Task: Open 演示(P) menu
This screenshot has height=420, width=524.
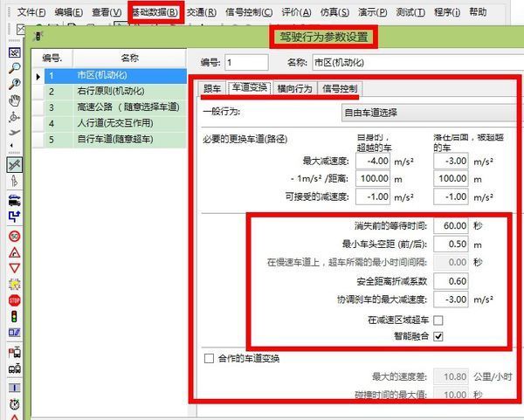Action: (372, 12)
